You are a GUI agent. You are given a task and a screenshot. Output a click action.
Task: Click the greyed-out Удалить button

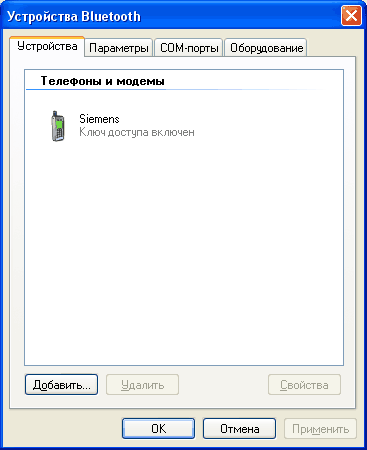[x=142, y=385]
